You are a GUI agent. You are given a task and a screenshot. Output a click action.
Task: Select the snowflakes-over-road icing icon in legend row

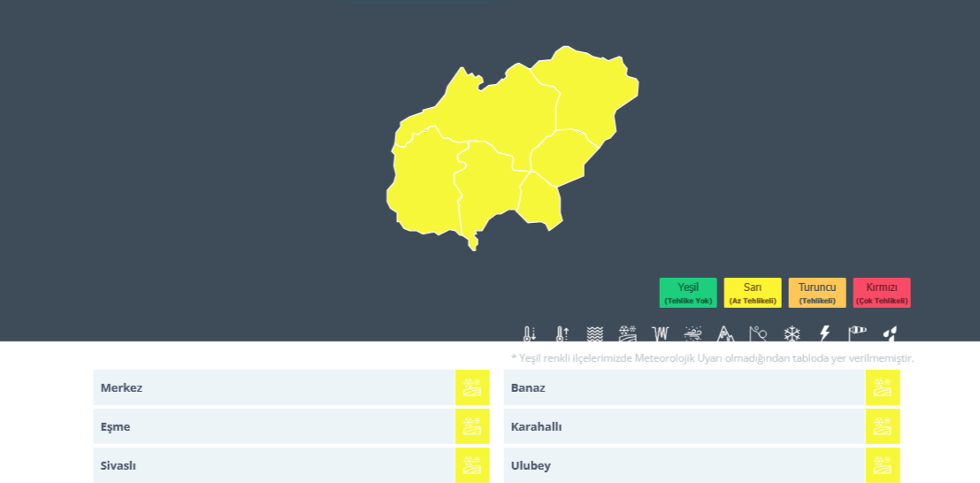(x=627, y=333)
